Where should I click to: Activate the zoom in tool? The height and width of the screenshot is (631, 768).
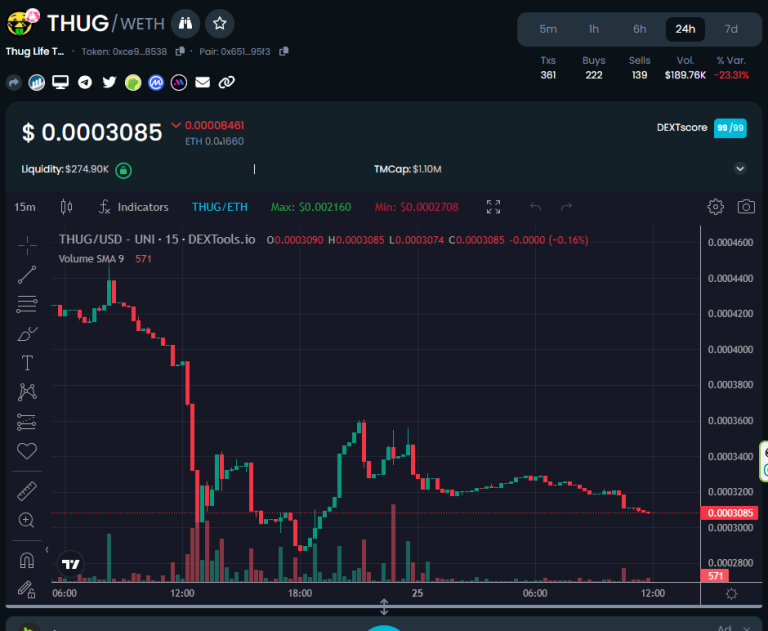pyautogui.click(x=27, y=520)
